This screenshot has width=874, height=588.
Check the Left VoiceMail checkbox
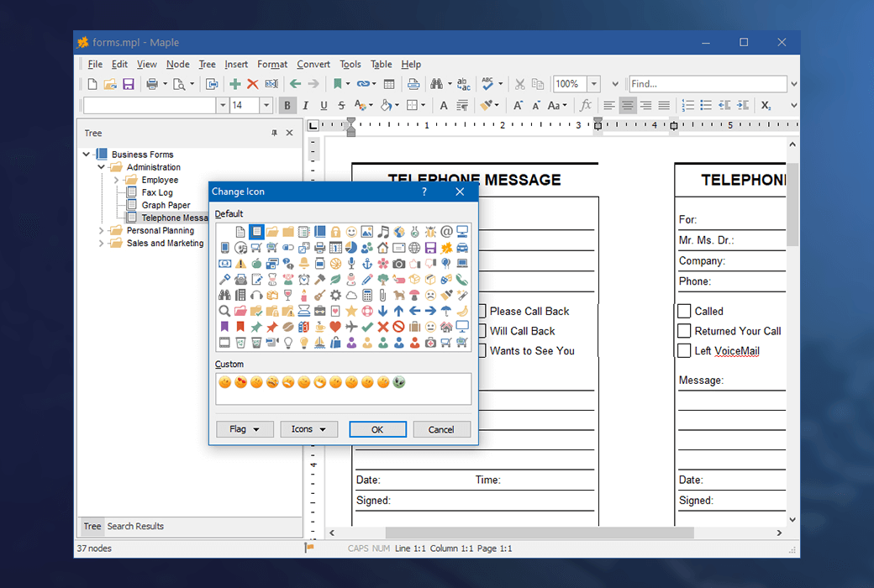[684, 350]
